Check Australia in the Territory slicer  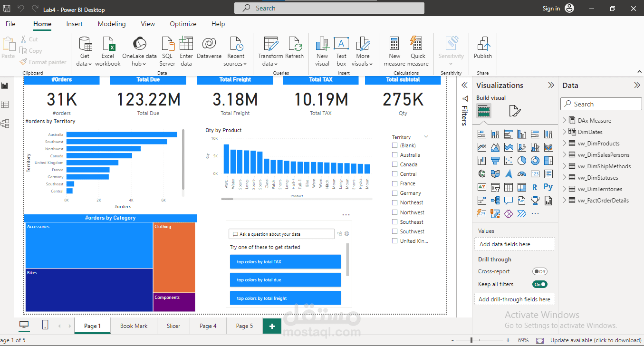coord(394,154)
